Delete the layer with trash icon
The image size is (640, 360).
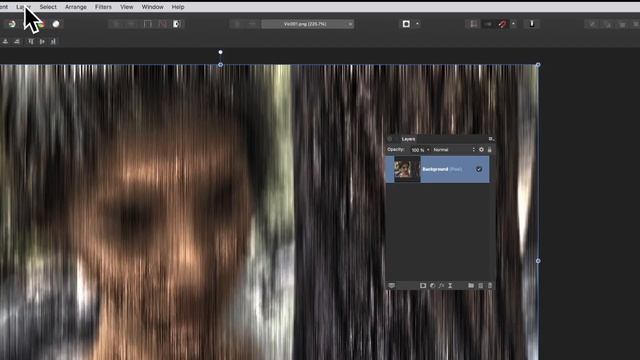tap(490, 286)
